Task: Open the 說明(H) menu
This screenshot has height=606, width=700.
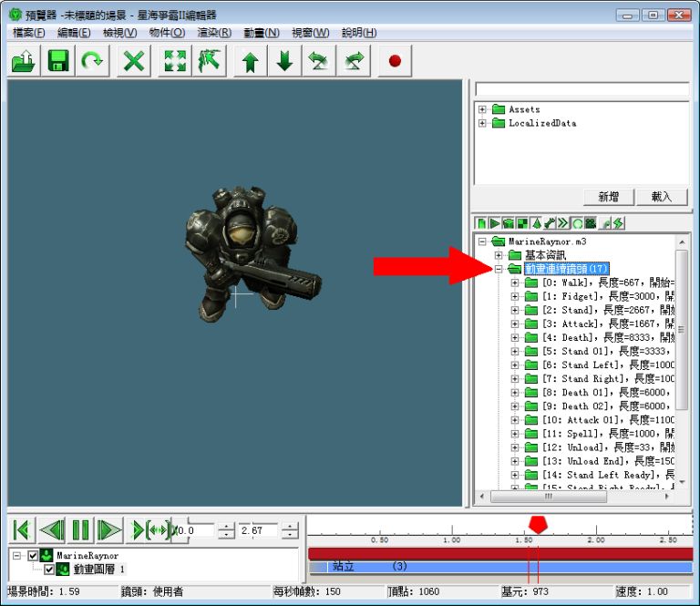Action: point(359,33)
